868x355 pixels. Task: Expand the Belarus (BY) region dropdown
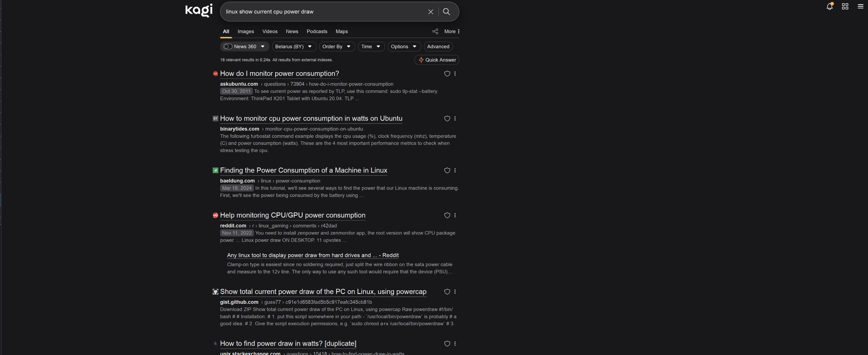[293, 46]
